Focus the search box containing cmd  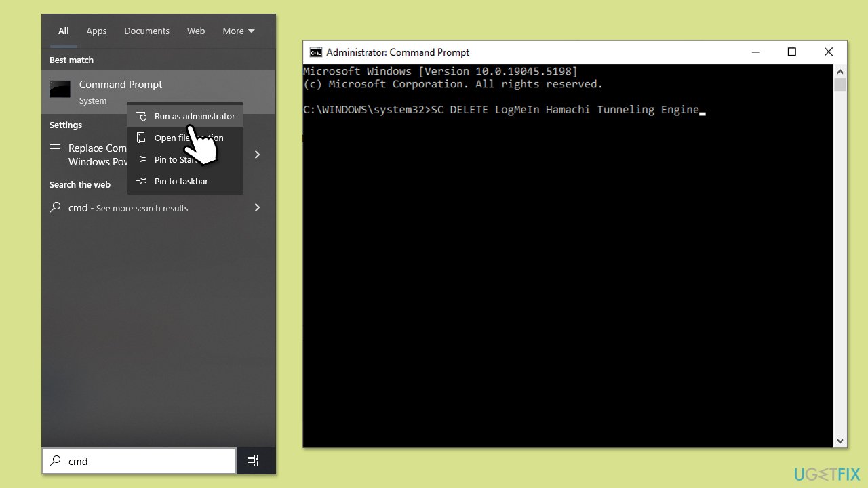pyautogui.click(x=139, y=461)
